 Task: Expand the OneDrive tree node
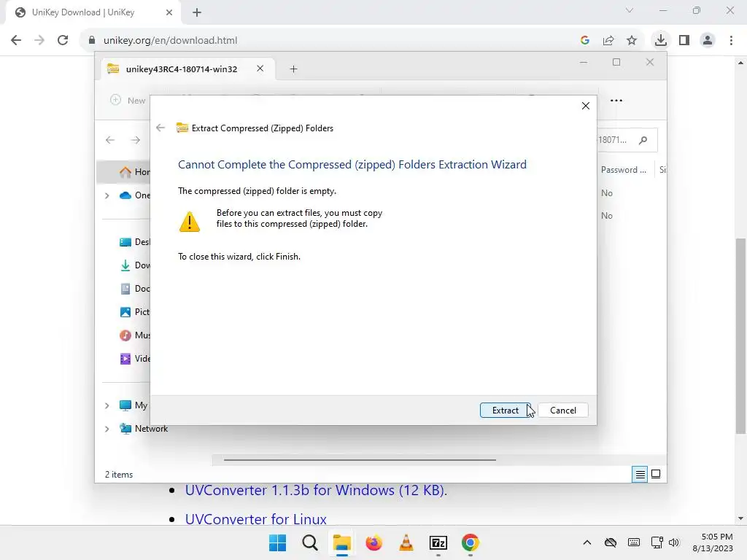coord(107,195)
